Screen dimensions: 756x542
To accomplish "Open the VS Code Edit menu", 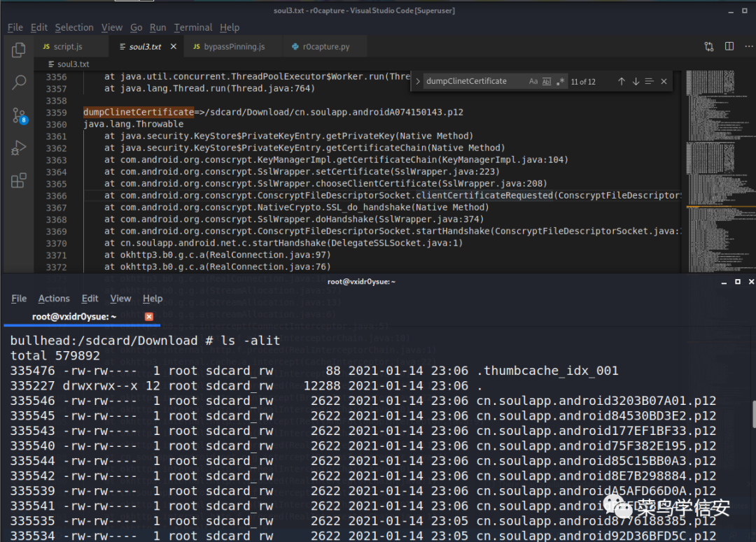I will (39, 27).
